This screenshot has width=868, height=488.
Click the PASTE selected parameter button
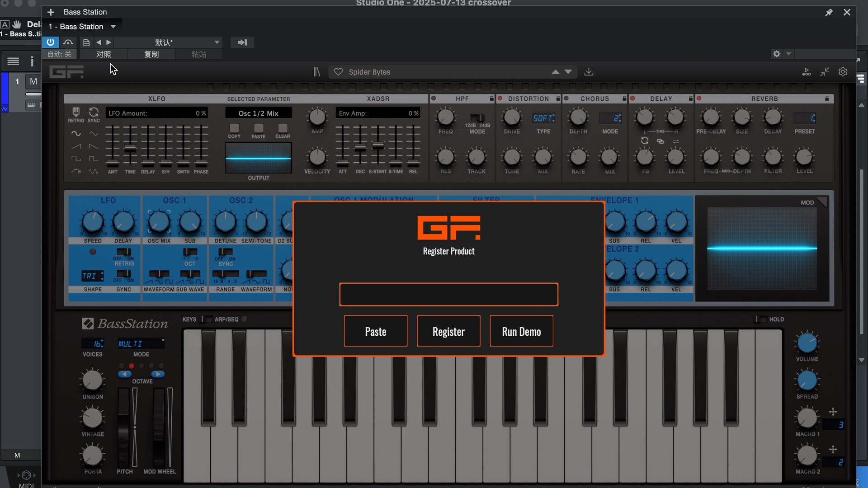click(x=259, y=128)
